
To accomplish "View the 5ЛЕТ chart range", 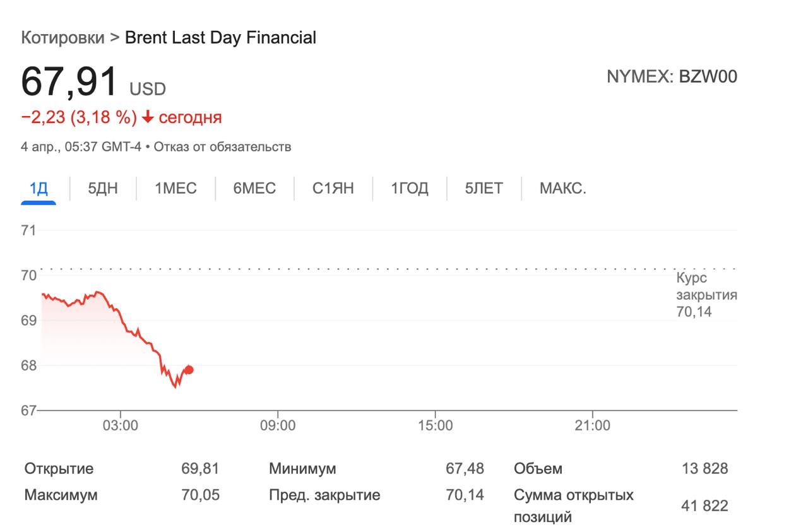I will (x=484, y=188).
